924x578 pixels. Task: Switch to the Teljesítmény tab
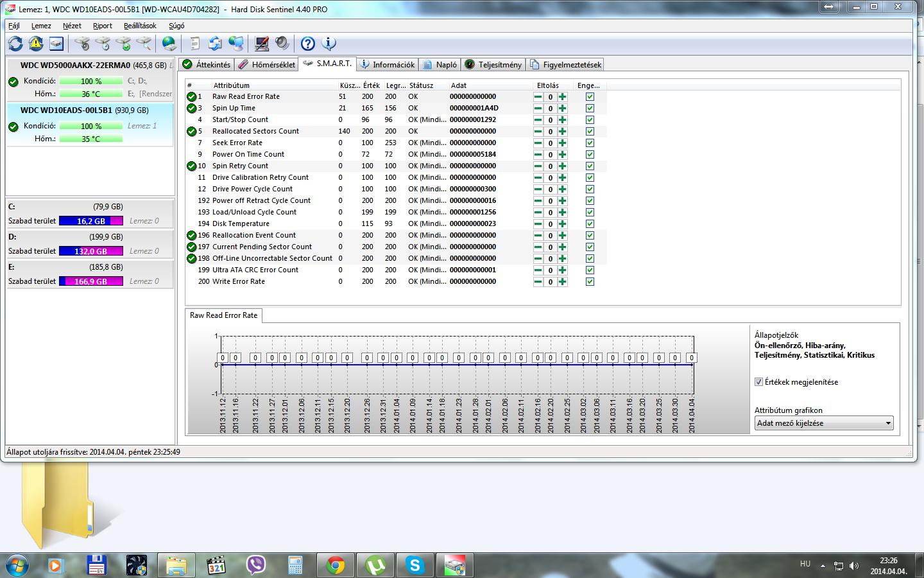coord(493,65)
